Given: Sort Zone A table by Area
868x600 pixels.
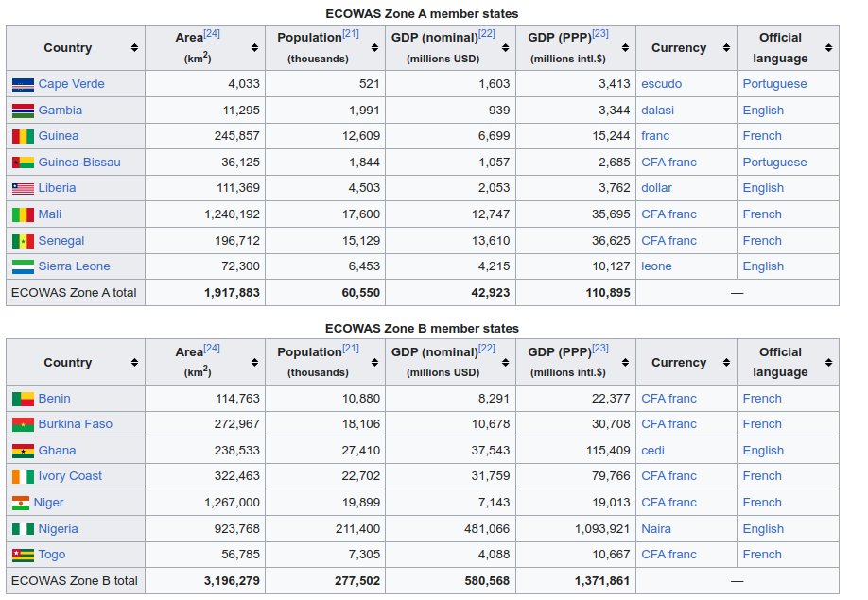Looking at the screenshot, I should (x=254, y=48).
